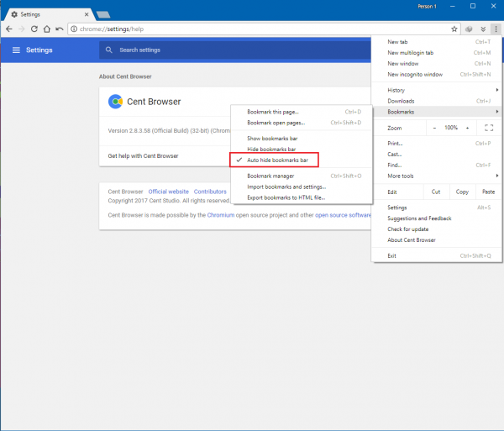Viewport: 504px width, 431px height.
Task: Decrease zoom with the minus button
Action: tap(434, 128)
